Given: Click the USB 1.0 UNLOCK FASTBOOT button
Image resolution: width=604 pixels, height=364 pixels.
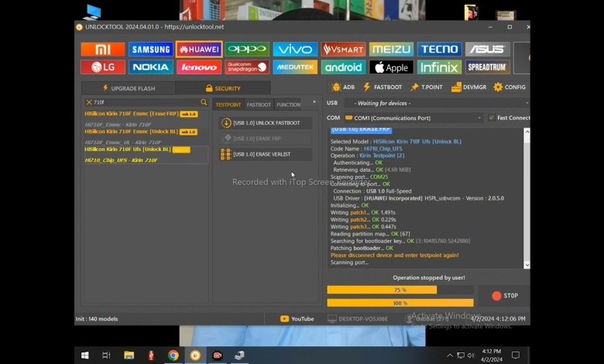Looking at the screenshot, I should coord(266,122).
